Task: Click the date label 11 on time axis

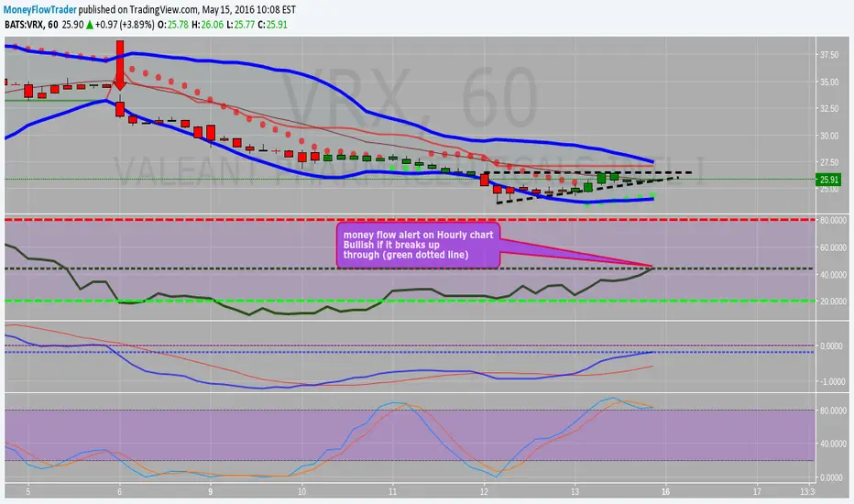Action: [393, 491]
